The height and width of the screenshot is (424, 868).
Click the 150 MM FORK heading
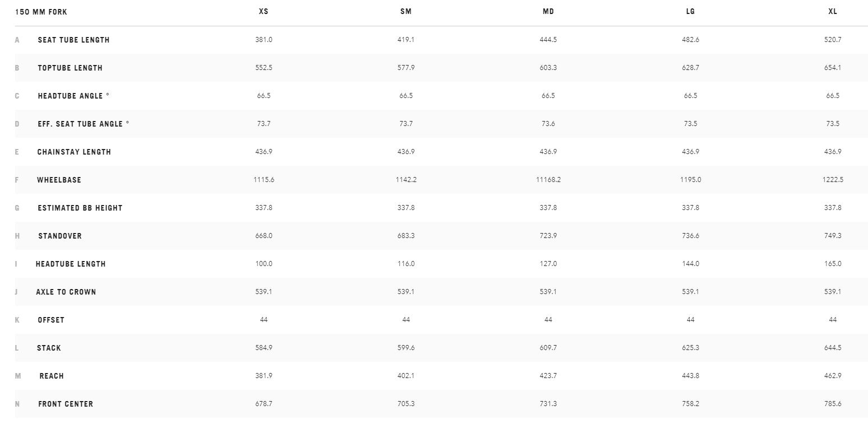[x=41, y=12]
